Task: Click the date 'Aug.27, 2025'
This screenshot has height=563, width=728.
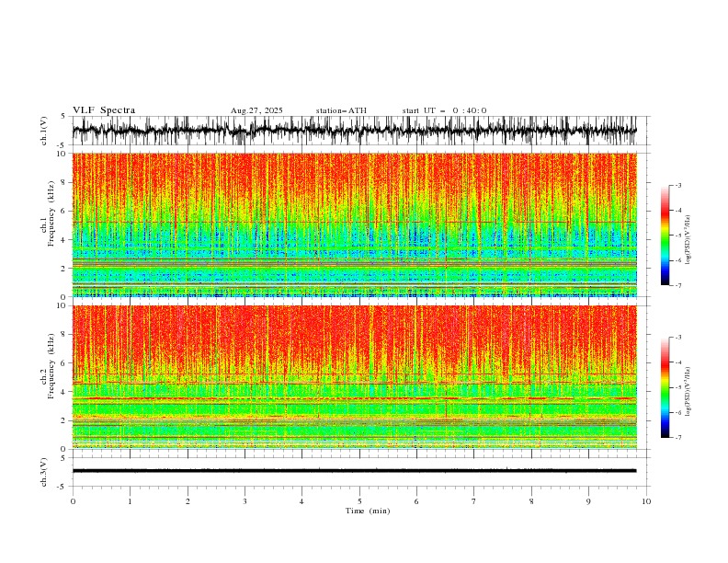Action: (256, 110)
